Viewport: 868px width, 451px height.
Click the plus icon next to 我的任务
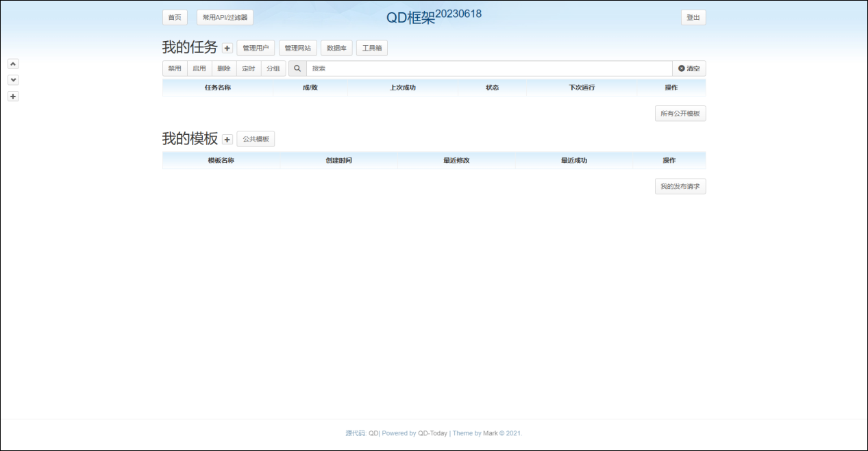click(x=227, y=49)
